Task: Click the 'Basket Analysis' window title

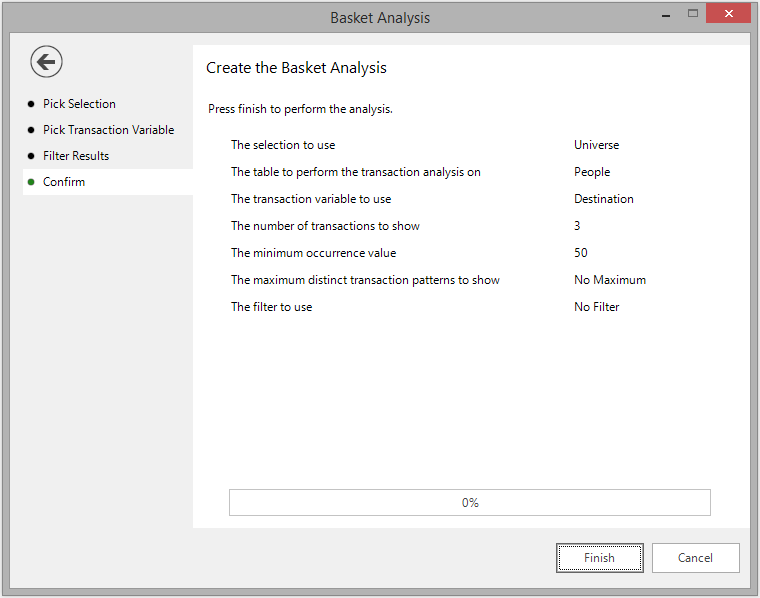Action: coord(380,18)
